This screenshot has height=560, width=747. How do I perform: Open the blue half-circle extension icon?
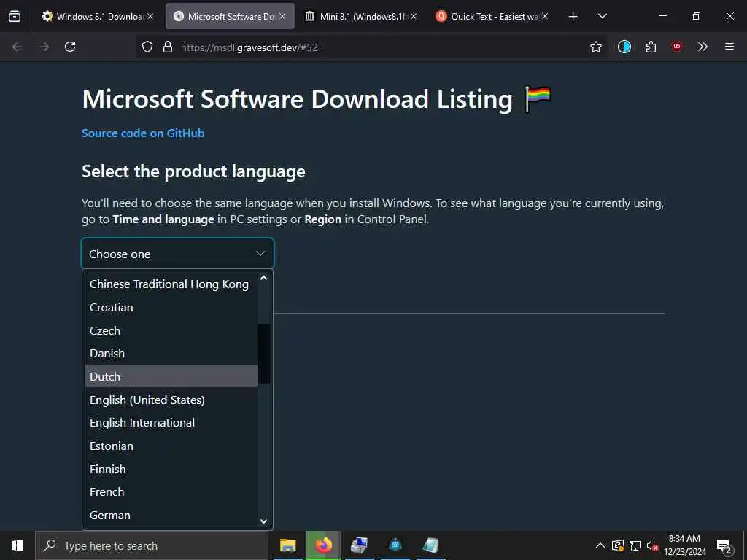point(624,47)
